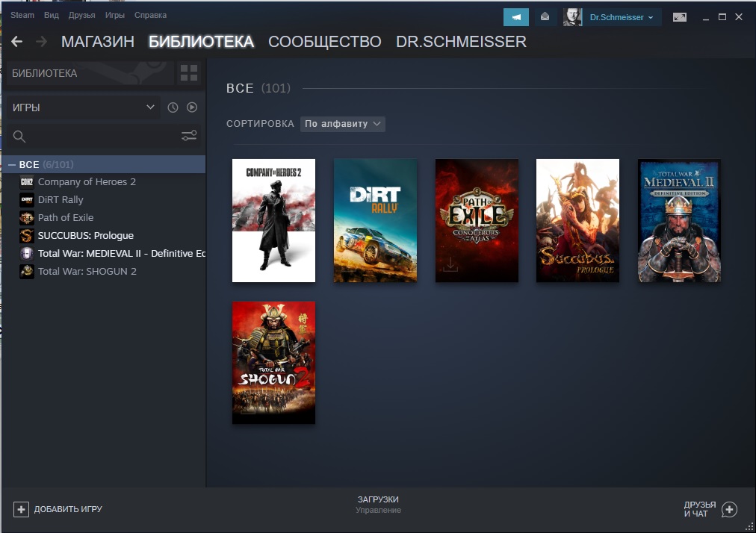
Task: Switch library to grid collections view icon
Action: pyautogui.click(x=188, y=73)
